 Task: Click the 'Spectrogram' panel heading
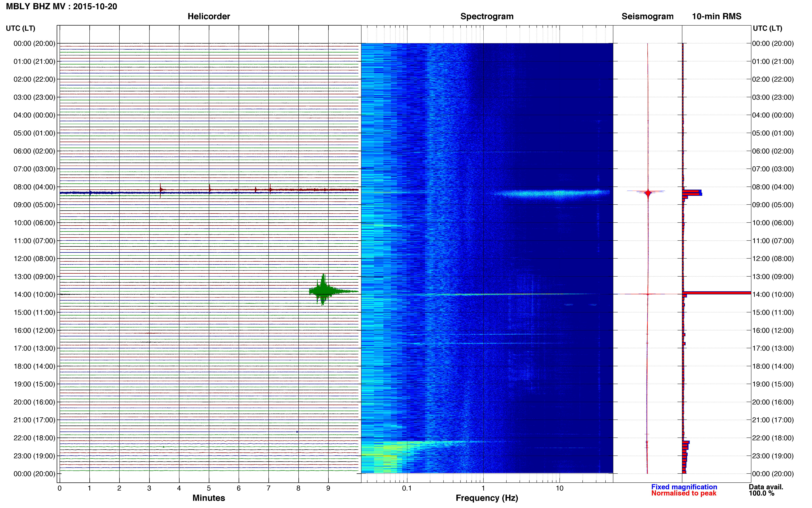(487, 16)
